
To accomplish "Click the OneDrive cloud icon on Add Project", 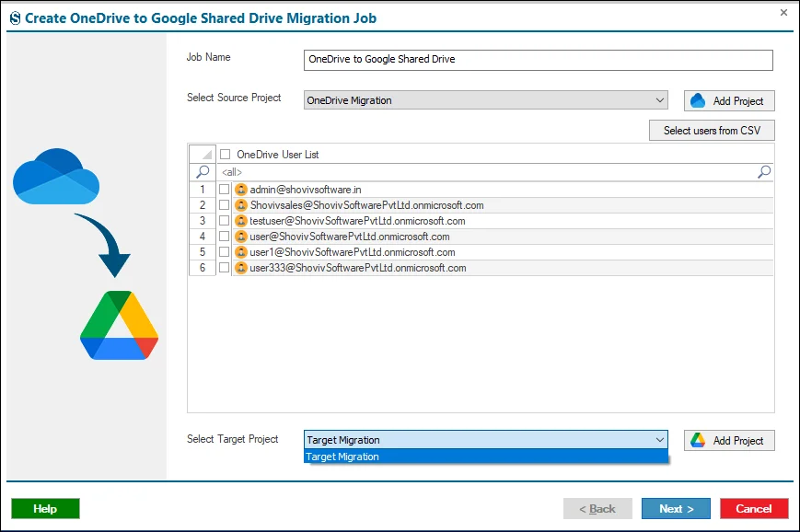I will pyautogui.click(x=698, y=100).
